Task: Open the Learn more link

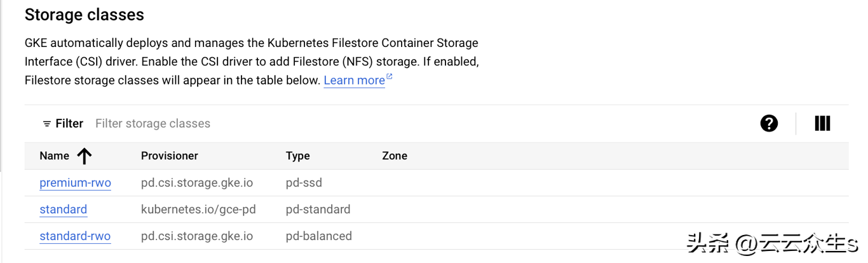Action: point(354,81)
